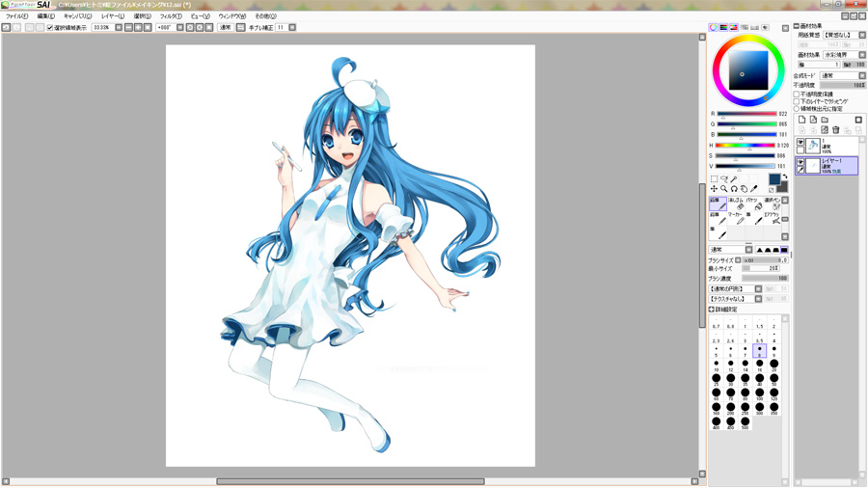Create a new linework layer

pyautogui.click(x=813, y=120)
